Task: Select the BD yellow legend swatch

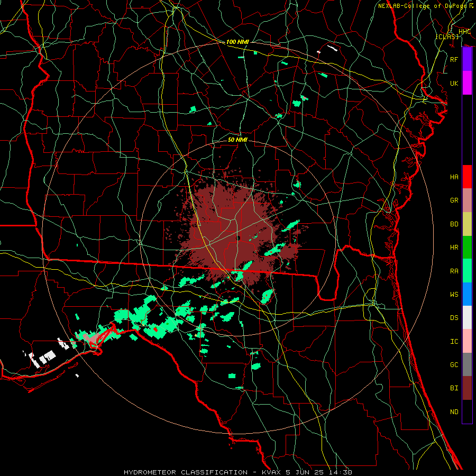Action: 467,224
